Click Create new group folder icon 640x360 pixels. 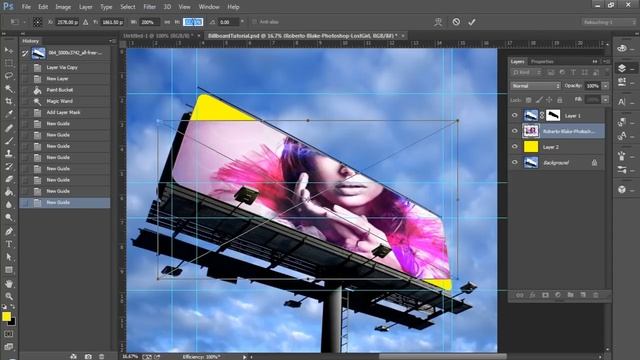(x=570, y=295)
